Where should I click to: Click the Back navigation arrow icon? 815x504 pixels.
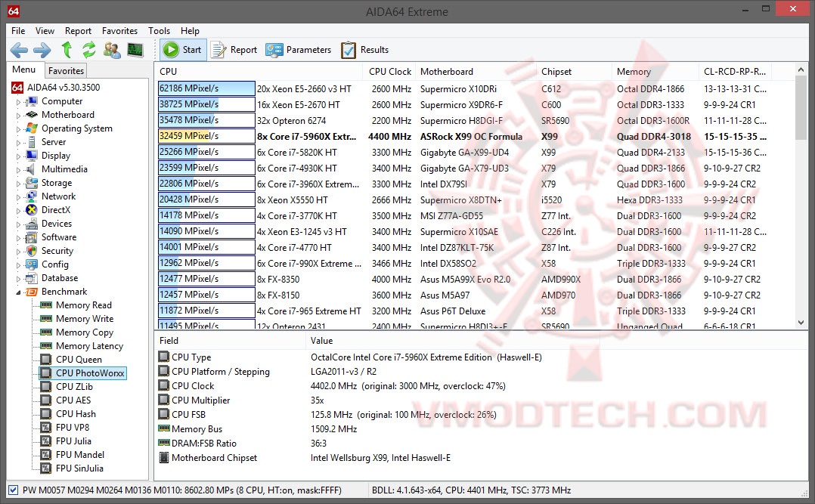coord(19,50)
